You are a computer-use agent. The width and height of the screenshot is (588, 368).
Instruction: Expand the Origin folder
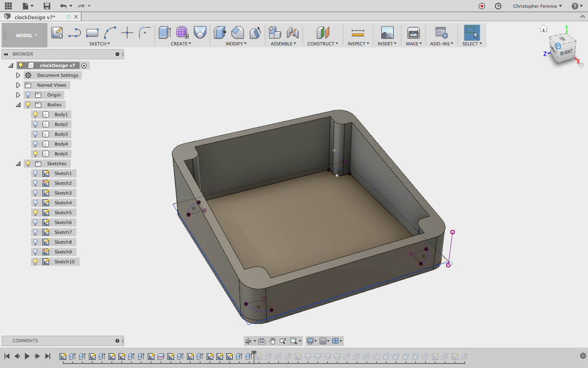(x=18, y=95)
